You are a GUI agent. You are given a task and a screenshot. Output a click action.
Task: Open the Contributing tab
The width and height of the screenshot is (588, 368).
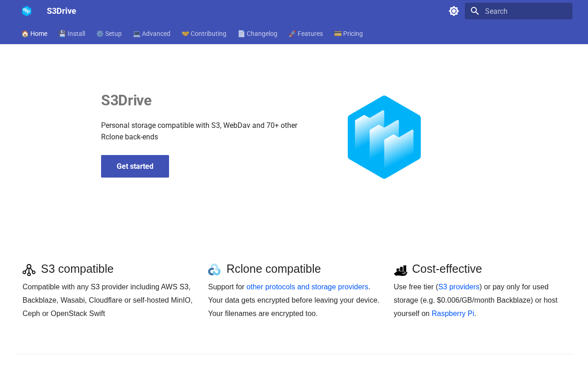click(204, 34)
